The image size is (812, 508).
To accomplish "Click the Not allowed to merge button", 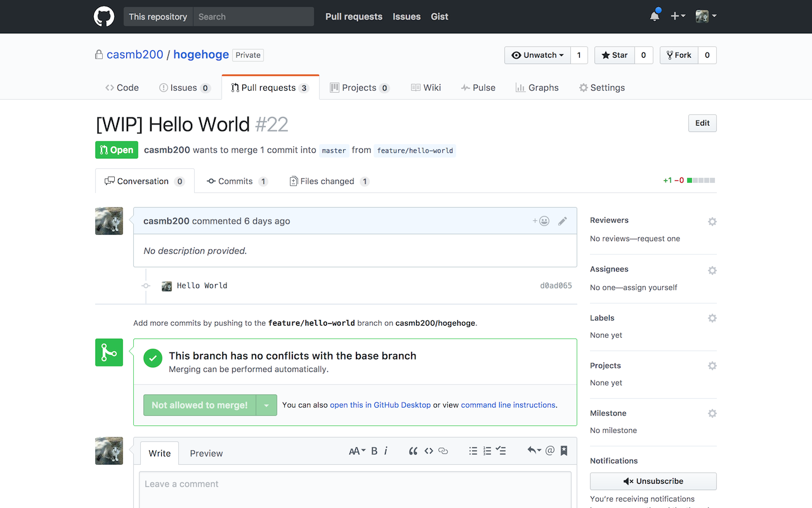I will pyautogui.click(x=199, y=405).
